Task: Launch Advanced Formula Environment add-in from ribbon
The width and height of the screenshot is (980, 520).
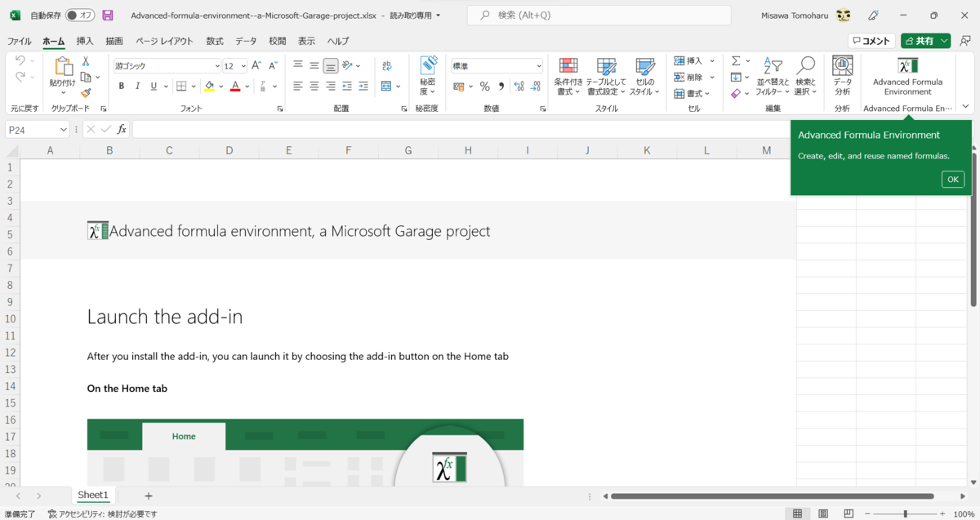Action: [x=907, y=75]
